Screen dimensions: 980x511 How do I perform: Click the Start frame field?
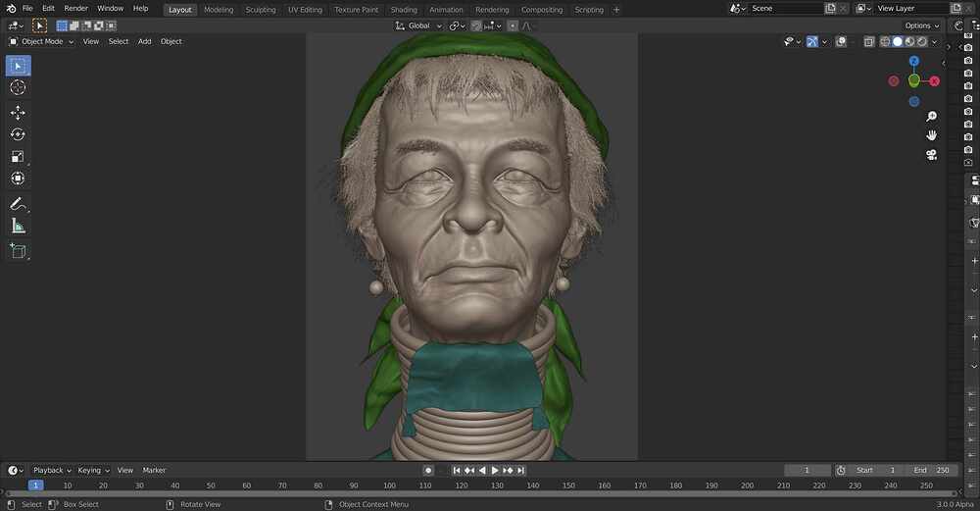click(x=876, y=471)
